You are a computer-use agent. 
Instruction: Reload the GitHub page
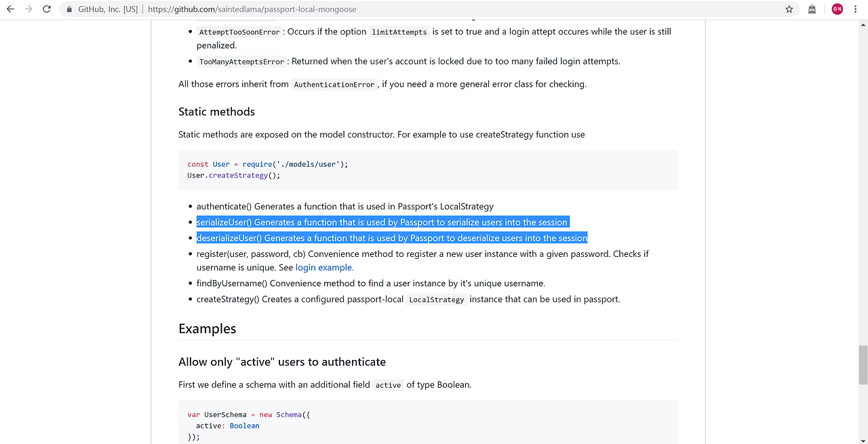click(47, 9)
